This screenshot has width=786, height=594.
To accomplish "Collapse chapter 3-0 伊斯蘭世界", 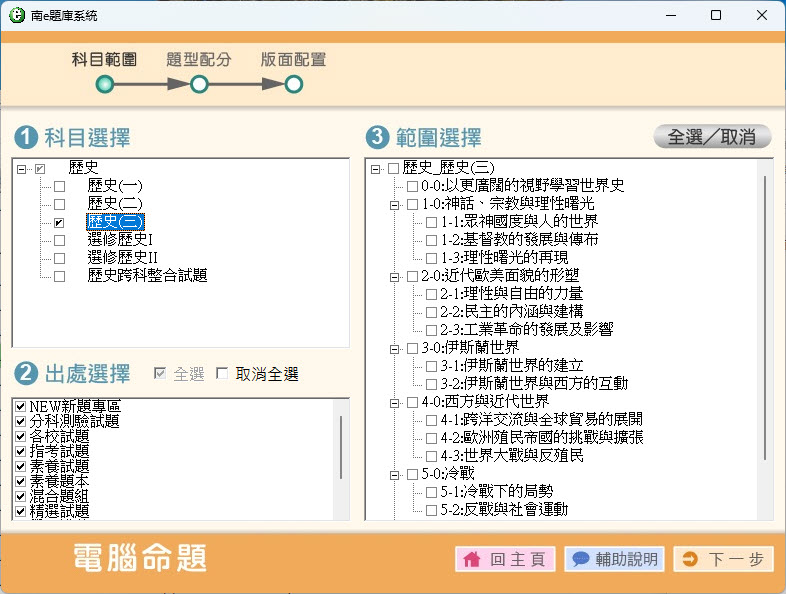I will tap(395, 349).
